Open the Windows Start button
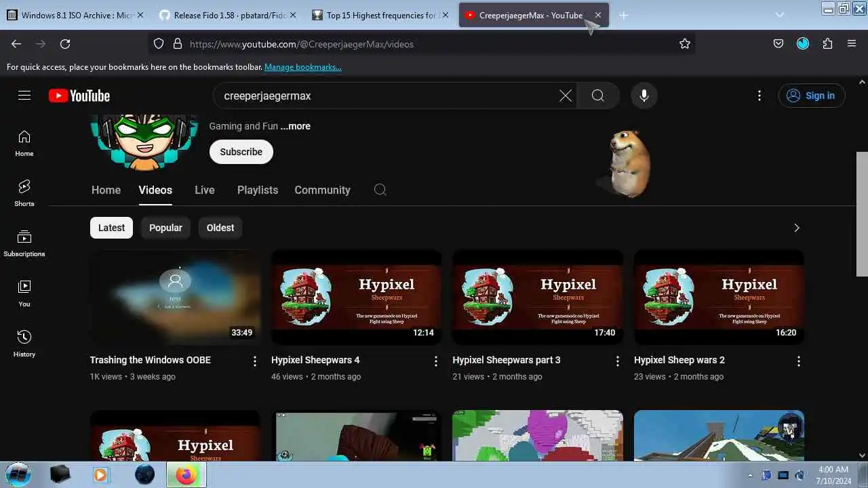This screenshot has width=868, height=488. coord(18,474)
